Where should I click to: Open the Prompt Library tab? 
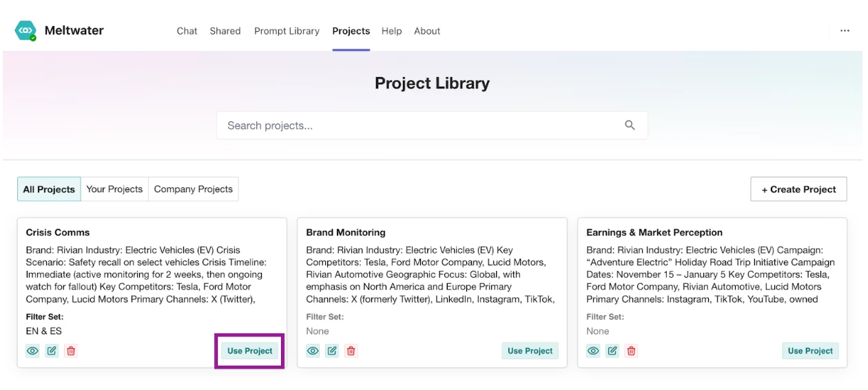[x=287, y=31]
